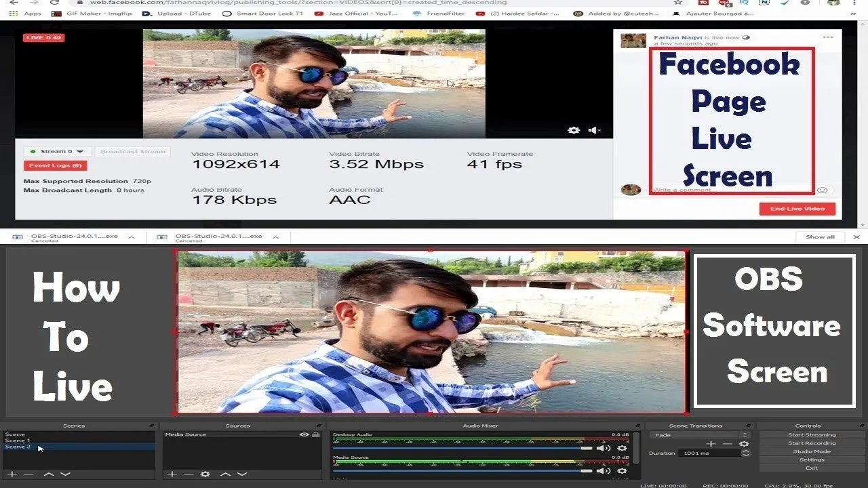Mute Desktop Audio speaker icon
Screen dimensions: 868x488
click(603, 448)
